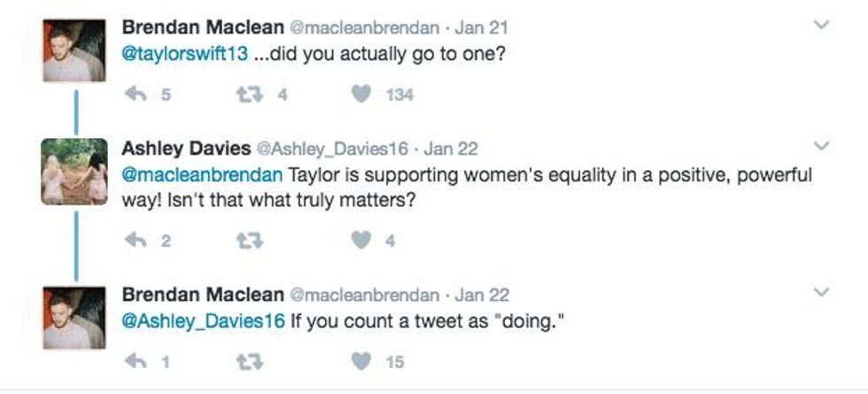Expand options chevron on Ashley's tweet
This screenshot has height=394, width=868.
[821, 146]
